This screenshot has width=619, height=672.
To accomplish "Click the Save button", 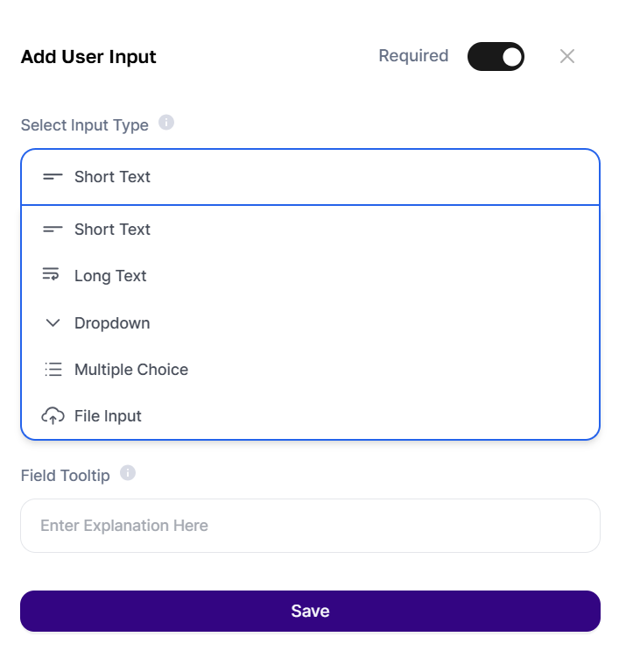I will [x=310, y=612].
